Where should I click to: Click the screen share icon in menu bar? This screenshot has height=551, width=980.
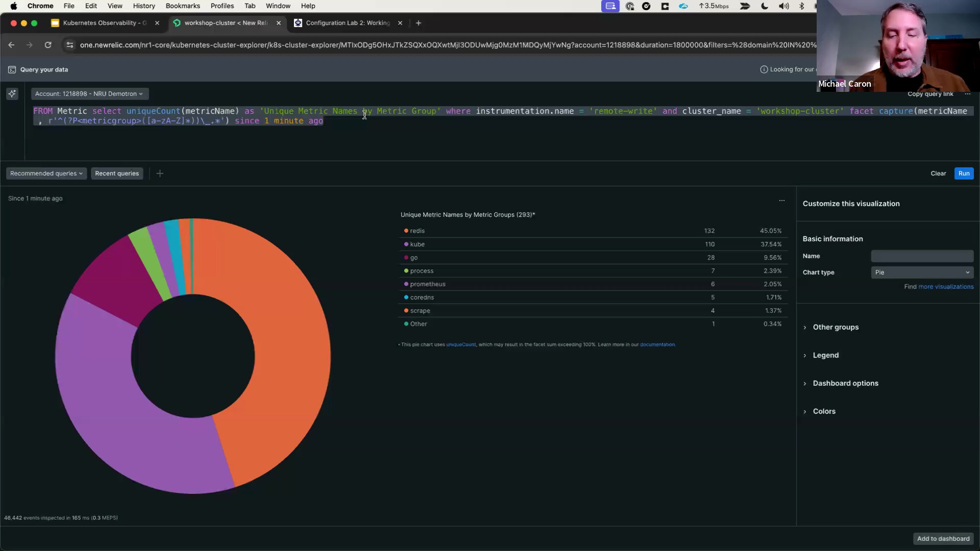610,6
